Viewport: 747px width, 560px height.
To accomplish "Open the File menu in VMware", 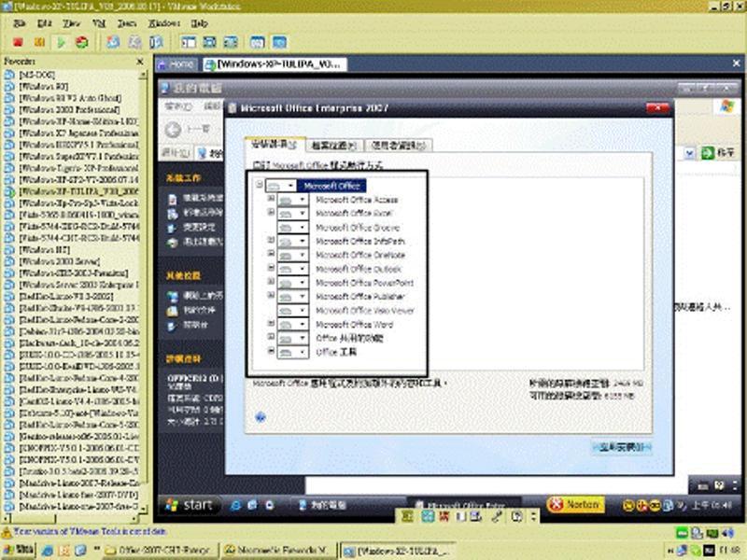I will click(19, 22).
